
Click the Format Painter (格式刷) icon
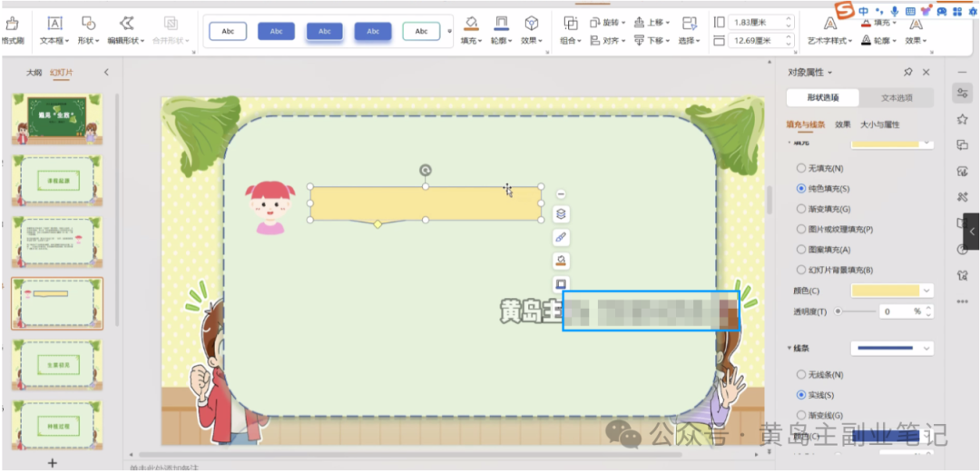tap(12, 24)
